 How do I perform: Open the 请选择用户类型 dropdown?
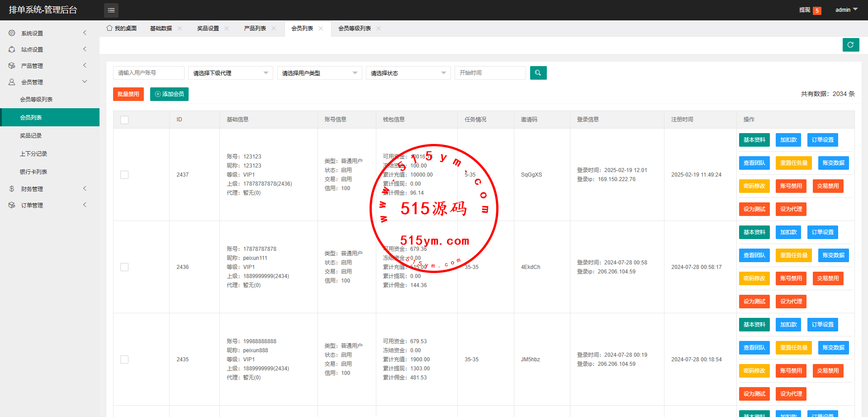[319, 73]
